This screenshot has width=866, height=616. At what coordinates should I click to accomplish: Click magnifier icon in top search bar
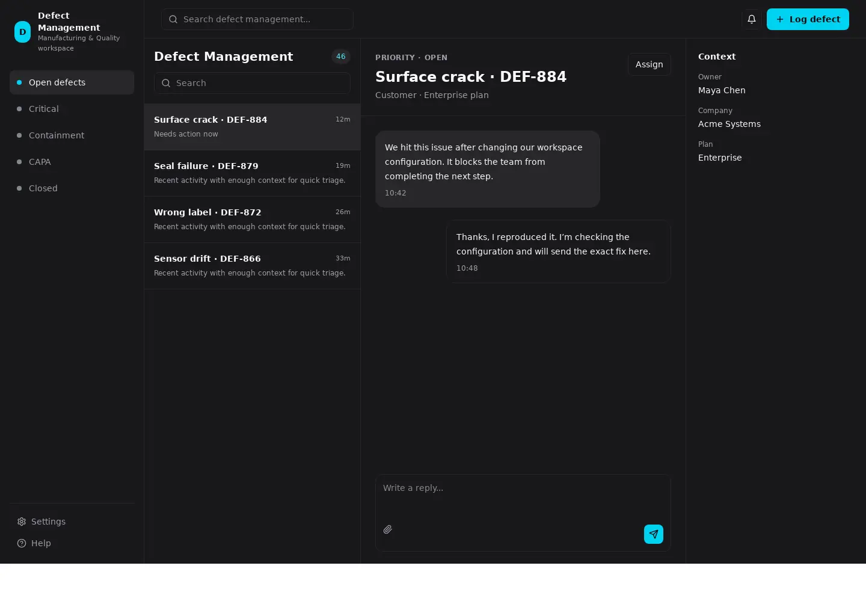173,19
